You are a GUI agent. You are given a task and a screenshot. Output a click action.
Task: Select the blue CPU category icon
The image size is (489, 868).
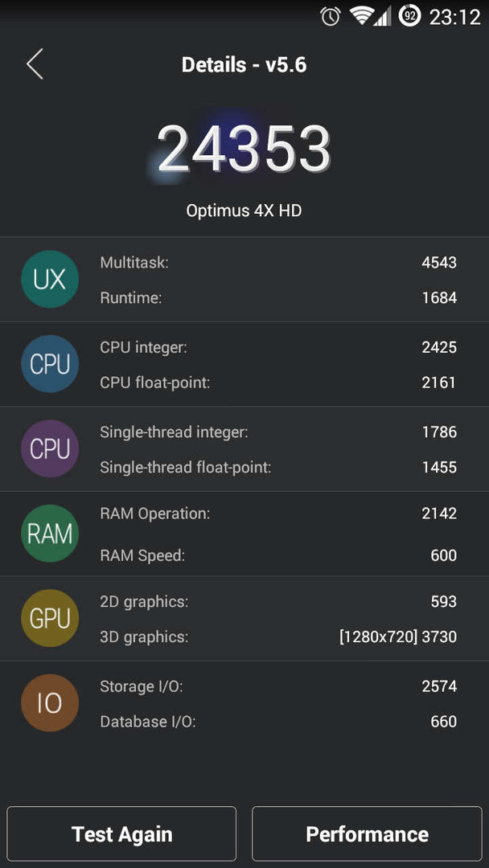click(50, 364)
